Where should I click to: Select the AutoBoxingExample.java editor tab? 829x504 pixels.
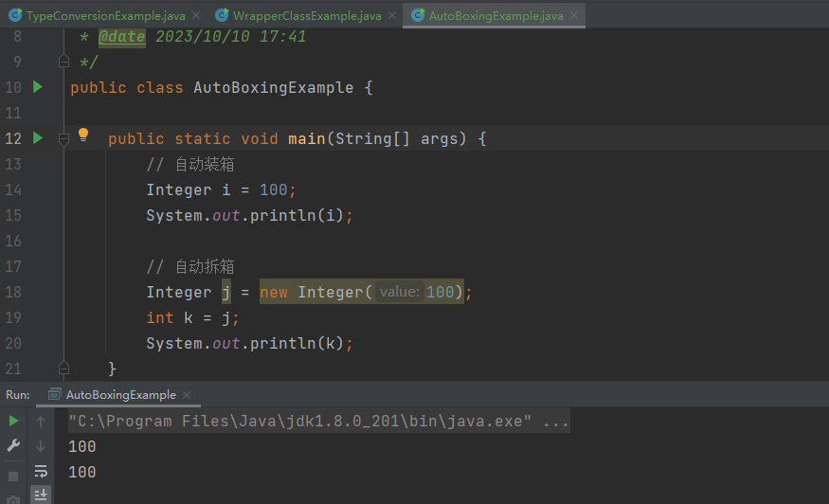point(496,16)
